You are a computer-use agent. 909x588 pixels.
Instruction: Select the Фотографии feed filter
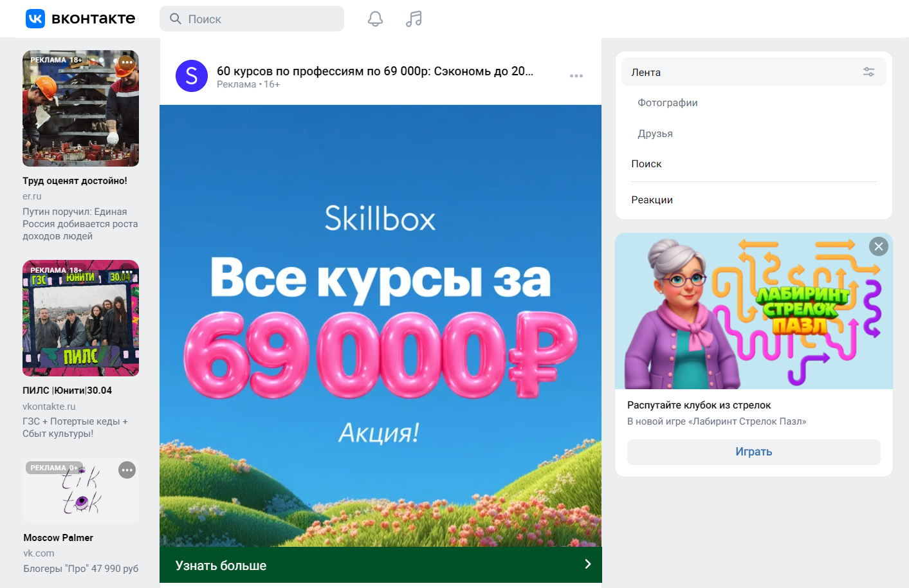[668, 103]
